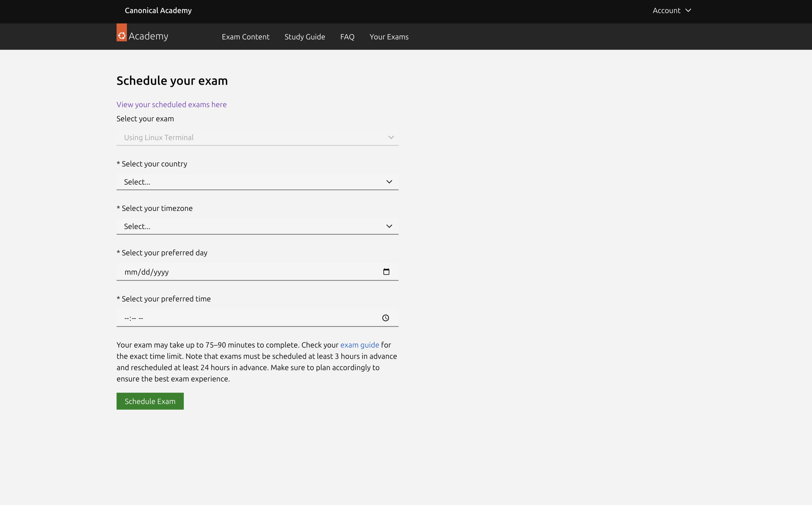Click the Select your exam label
This screenshot has width=812, height=505.
[145, 119]
